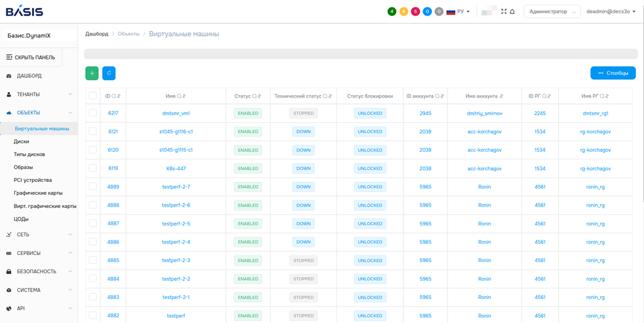The height and width of the screenshot is (323, 644).
Task: Click the Столбцы columns button
Action: tap(613, 74)
